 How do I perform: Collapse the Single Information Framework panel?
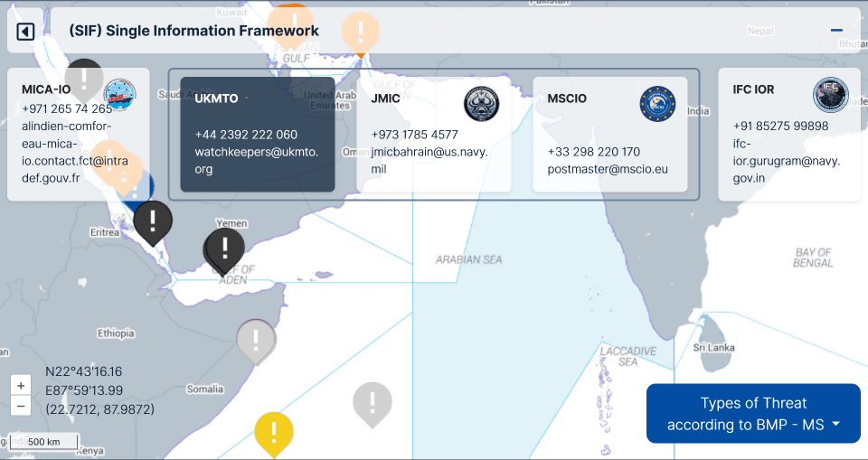click(836, 31)
